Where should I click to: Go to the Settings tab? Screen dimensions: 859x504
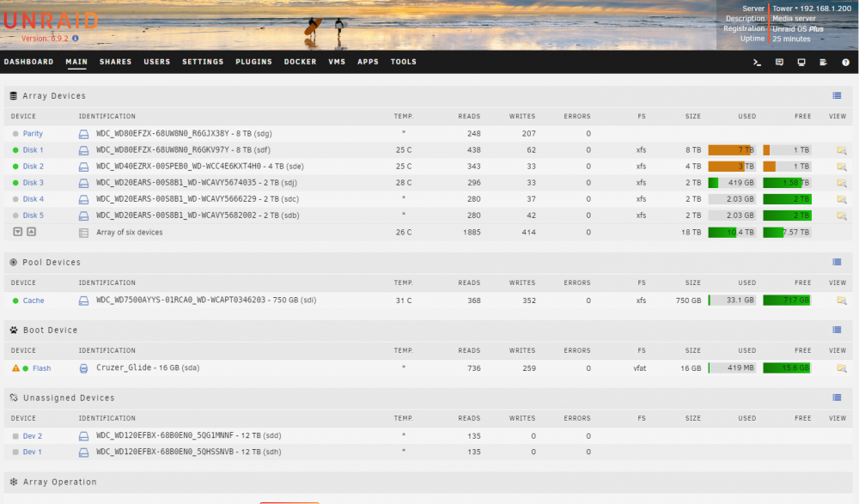(x=203, y=62)
